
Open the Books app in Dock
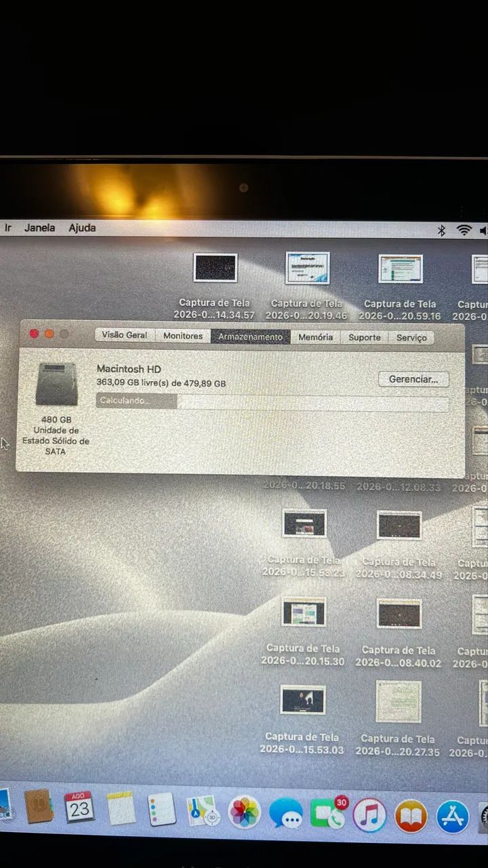(x=411, y=816)
